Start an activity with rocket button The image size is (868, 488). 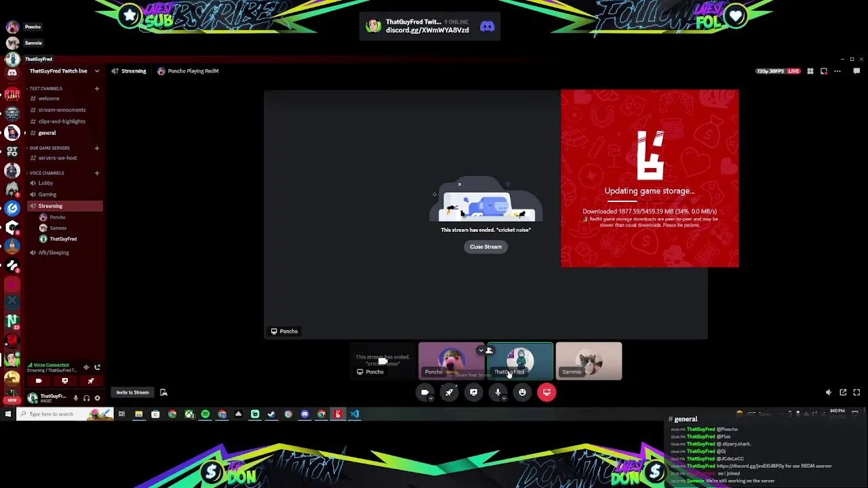pyautogui.click(x=449, y=392)
